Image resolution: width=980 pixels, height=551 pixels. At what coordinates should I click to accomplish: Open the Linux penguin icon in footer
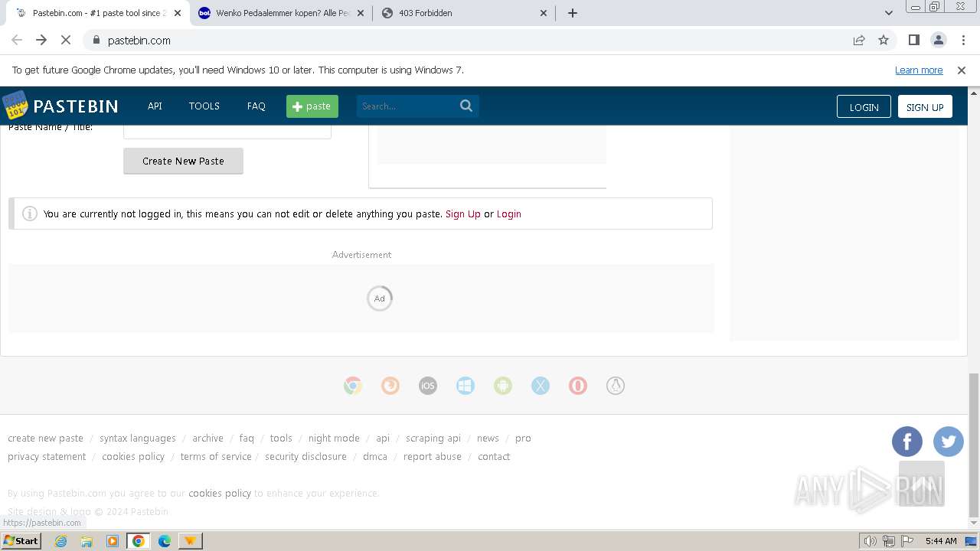(x=616, y=386)
